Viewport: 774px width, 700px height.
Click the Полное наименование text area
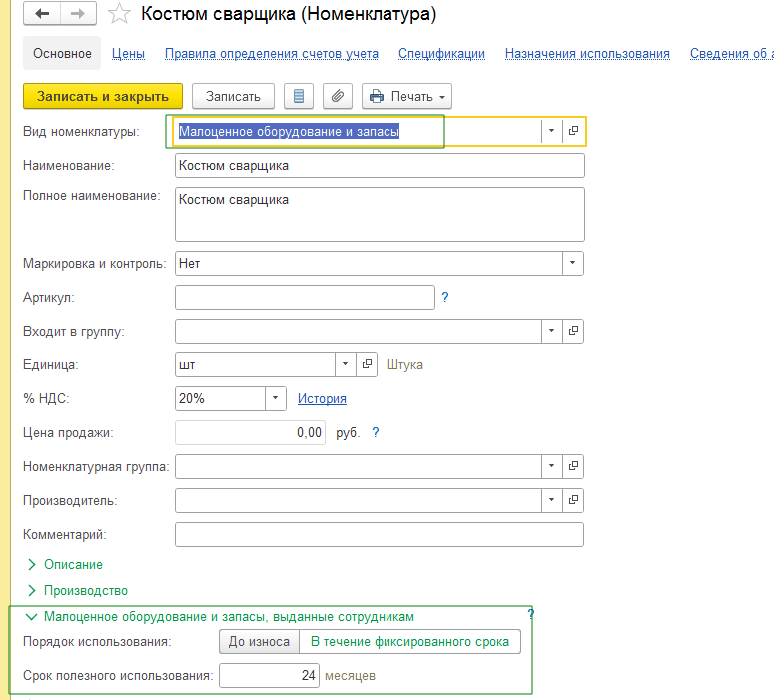[x=380, y=214]
